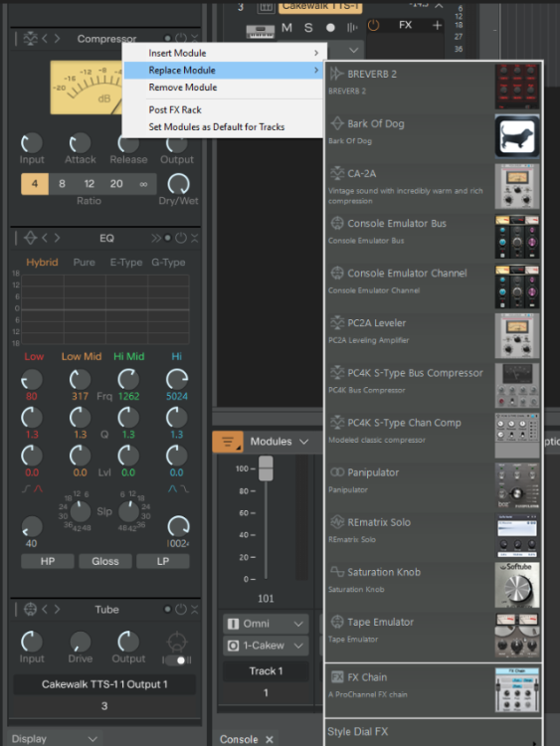
Task: Click the track volume fader handle
Action: click(266, 468)
